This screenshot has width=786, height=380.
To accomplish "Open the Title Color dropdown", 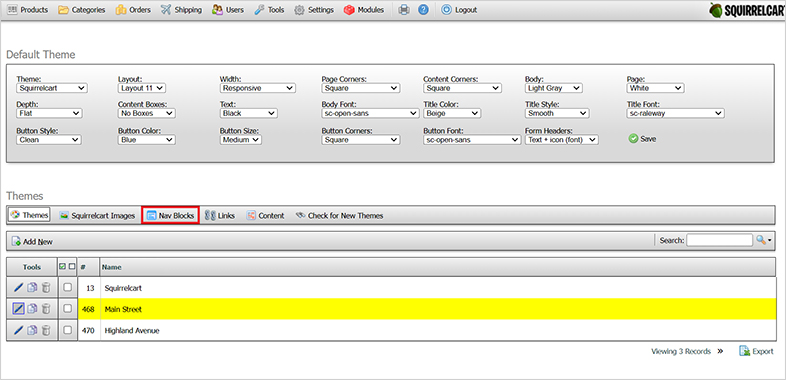I will [x=452, y=113].
